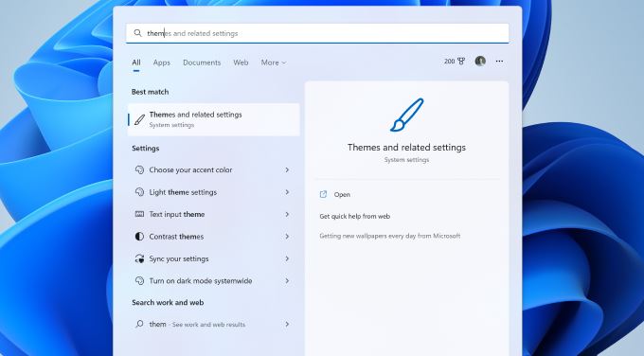Open Getting new wallpapers every day link
The image size is (644, 356).
(390, 236)
